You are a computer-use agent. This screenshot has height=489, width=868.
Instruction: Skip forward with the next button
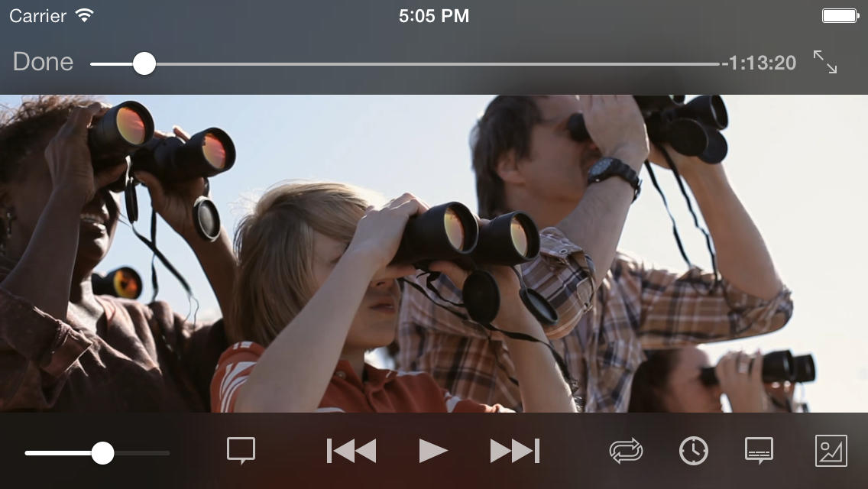pos(515,451)
